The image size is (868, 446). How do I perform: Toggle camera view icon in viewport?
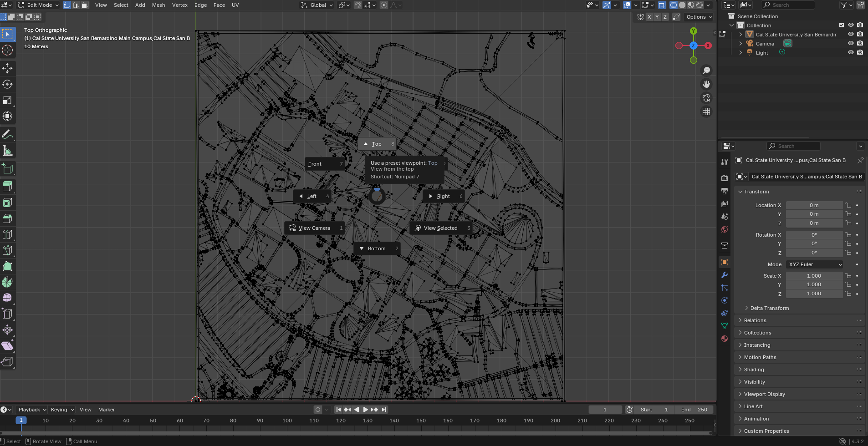pyautogui.click(x=706, y=98)
